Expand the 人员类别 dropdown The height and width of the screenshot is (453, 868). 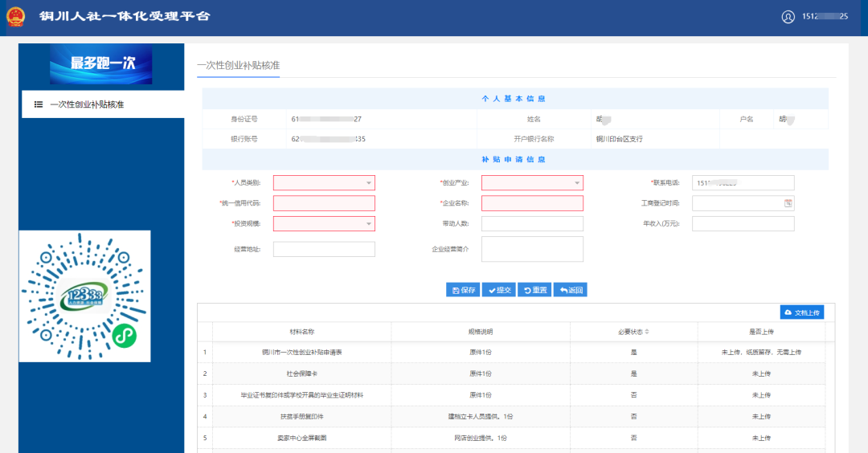click(324, 182)
